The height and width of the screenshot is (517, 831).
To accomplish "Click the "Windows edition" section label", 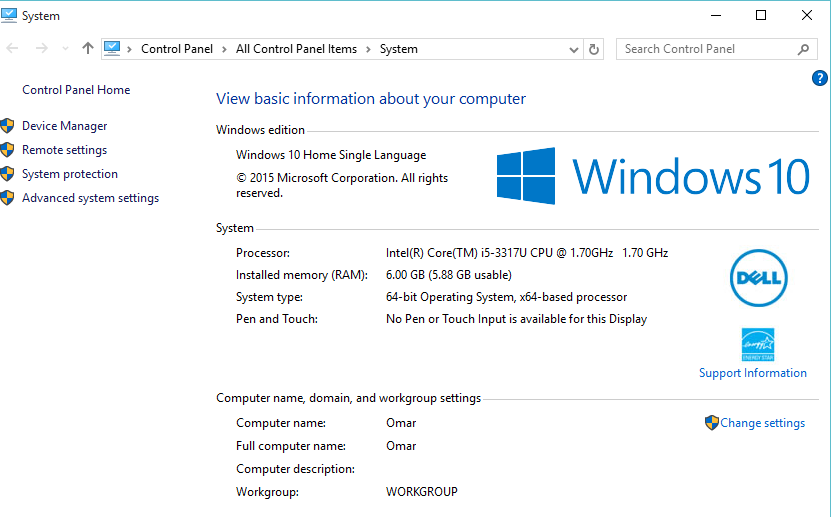I will click(260, 130).
